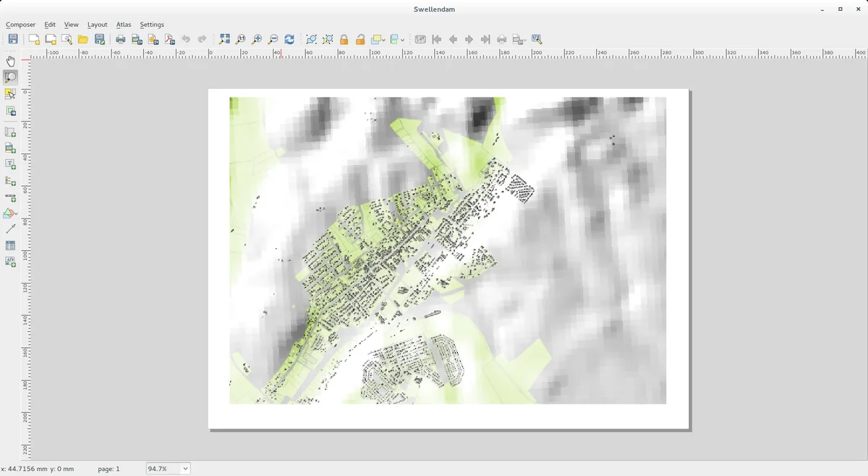Image resolution: width=868 pixels, height=476 pixels.
Task: Click the Save Project icon
Action: click(x=13, y=39)
